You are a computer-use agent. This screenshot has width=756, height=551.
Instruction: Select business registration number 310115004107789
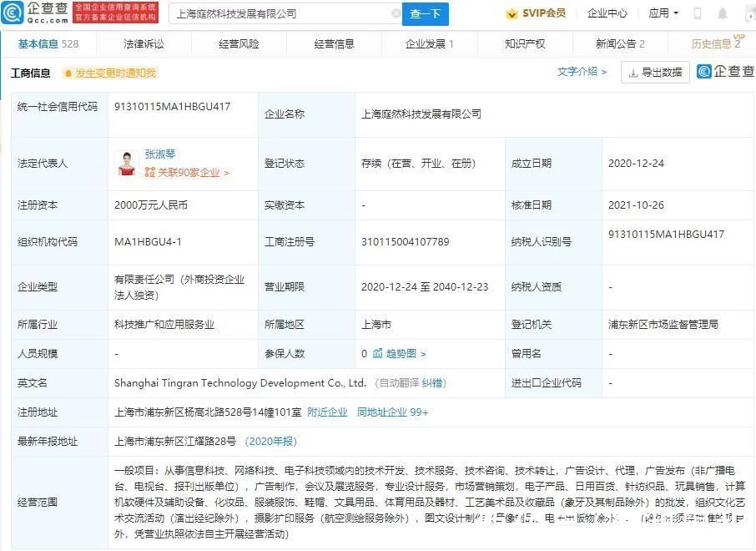(x=405, y=242)
